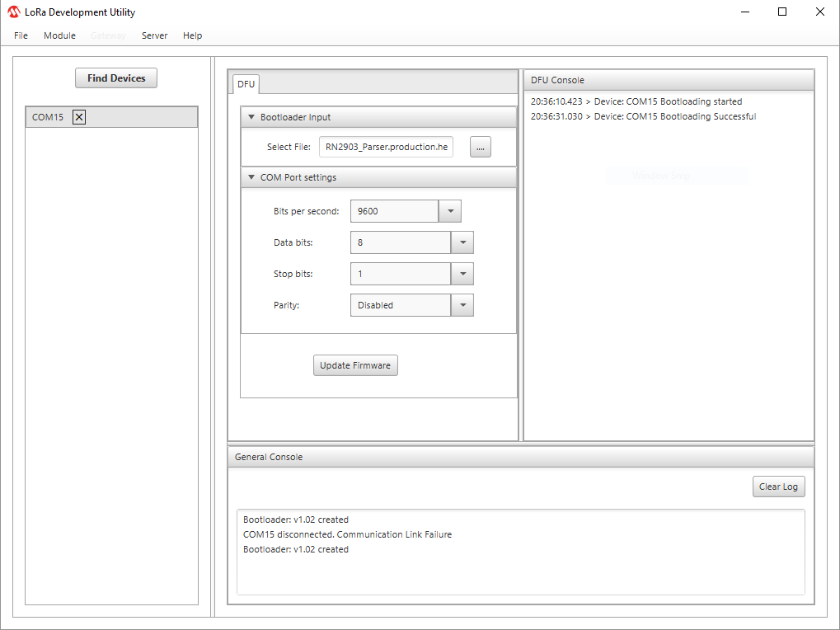The image size is (840, 630).
Task: Open the Help menu
Action: point(192,35)
